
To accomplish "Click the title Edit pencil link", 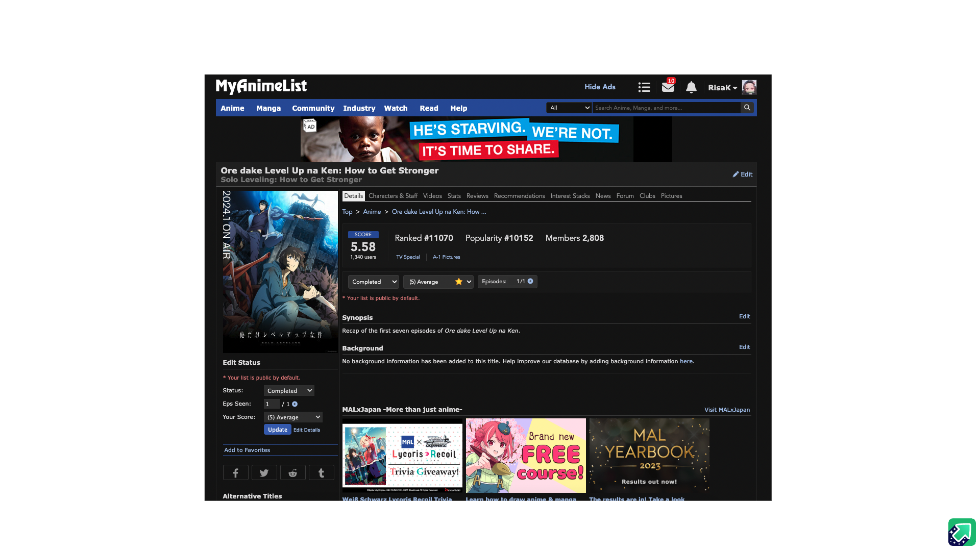I will (x=743, y=174).
